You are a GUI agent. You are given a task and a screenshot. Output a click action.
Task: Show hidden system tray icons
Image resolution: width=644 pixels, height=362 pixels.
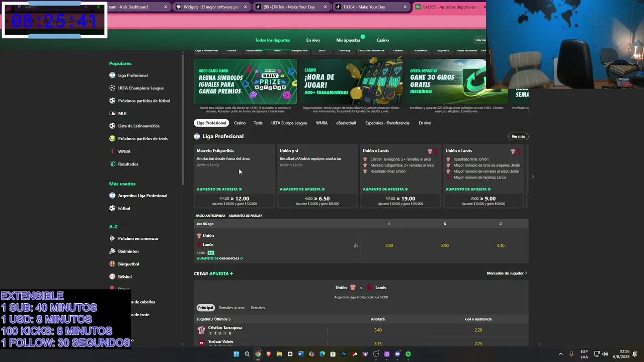tap(561, 354)
